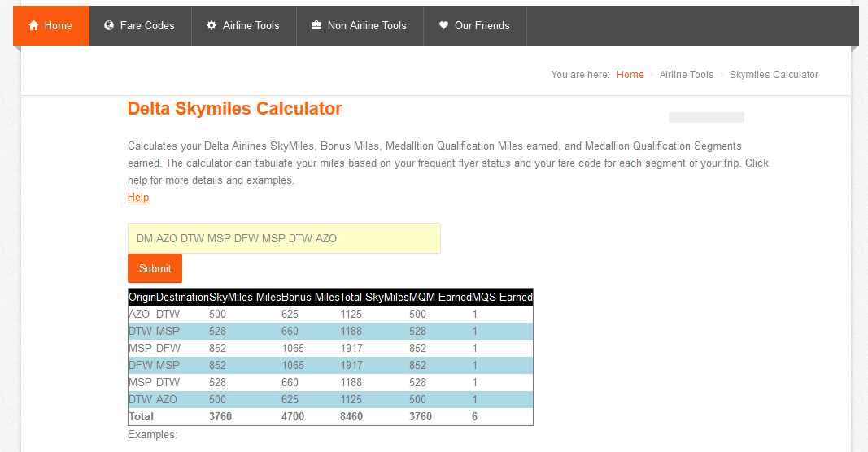Click the globe icon beside Fare Codes

coord(109,26)
